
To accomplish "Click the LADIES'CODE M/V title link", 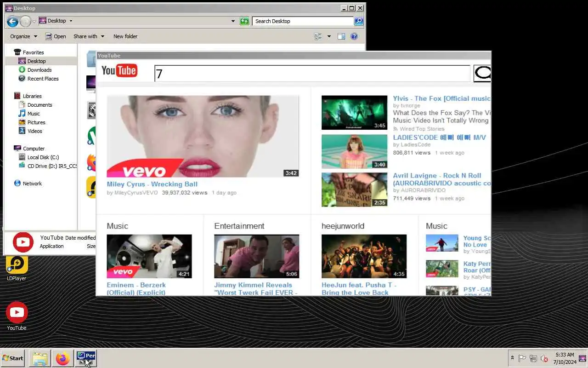I will 439,138.
